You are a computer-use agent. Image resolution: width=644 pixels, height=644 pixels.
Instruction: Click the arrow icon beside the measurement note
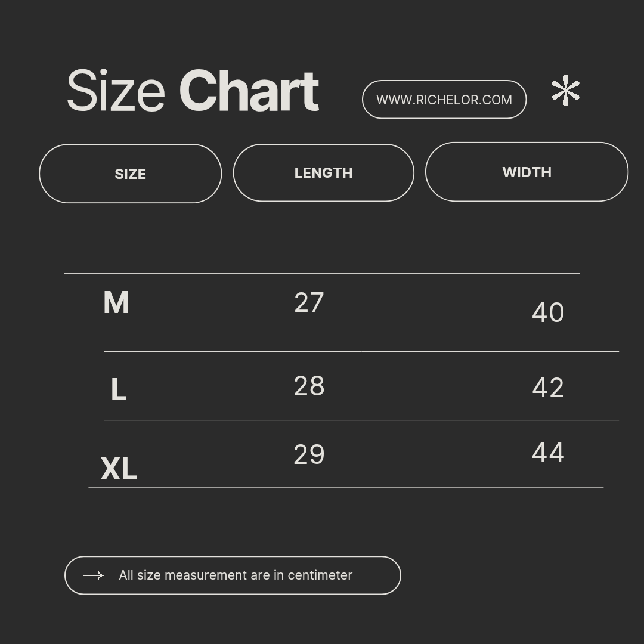point(93,575)
